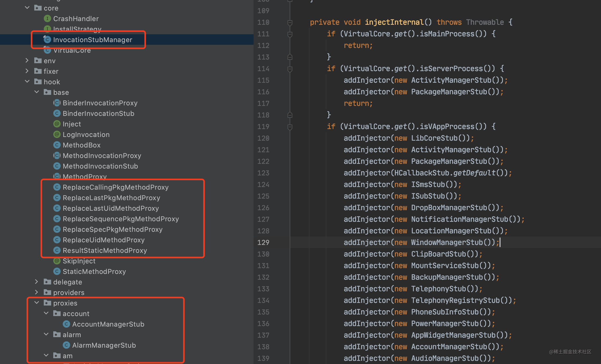Select ReplaceCallingPkgMethodProxy in project tree
This screenshot has width=601, height=364.
click(115, 187)
